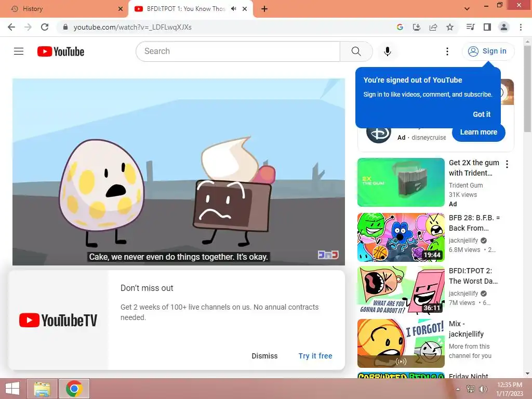Open Trident Gum ad thumbnail
Screen dimensions: 532x399
401,182
